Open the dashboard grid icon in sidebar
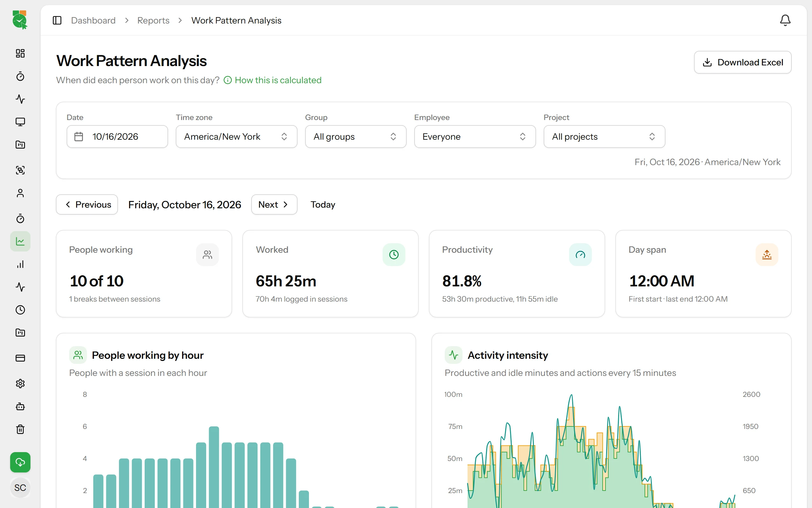Image resolution: width=812 pixels, height=508 pixels. 20,53
